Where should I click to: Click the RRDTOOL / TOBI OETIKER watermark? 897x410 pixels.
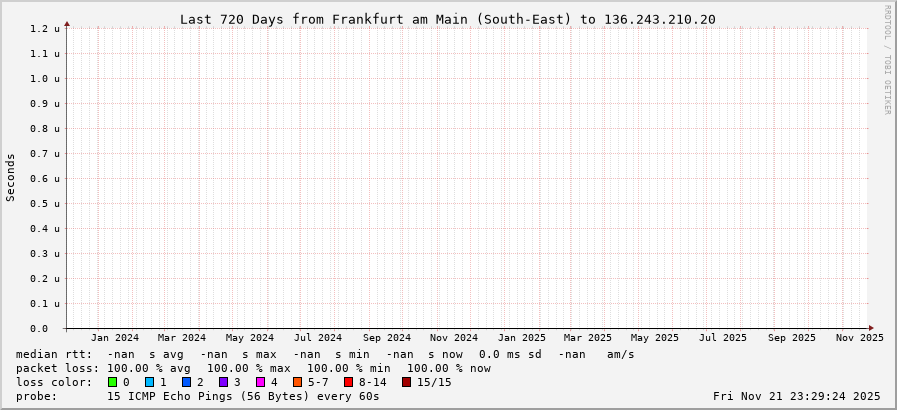(887, 60)
